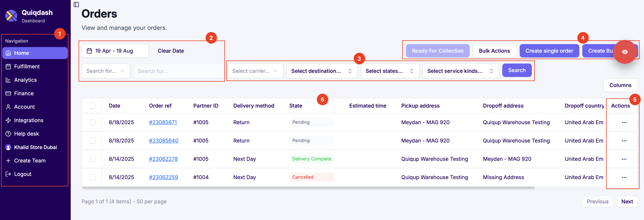Open Help desk via the question icon
644x220 pixels.
pos(8,134)
